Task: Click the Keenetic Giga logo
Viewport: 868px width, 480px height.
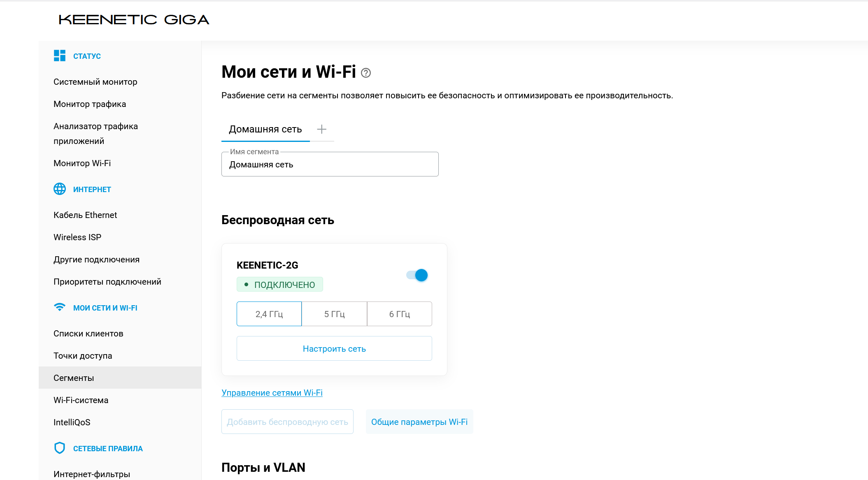Action: click(x=134, y=20)
